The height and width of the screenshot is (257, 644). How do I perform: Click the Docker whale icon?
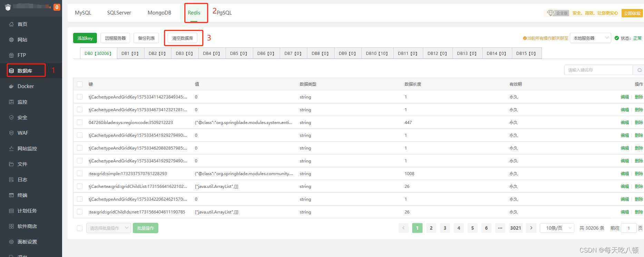point(11,86)
